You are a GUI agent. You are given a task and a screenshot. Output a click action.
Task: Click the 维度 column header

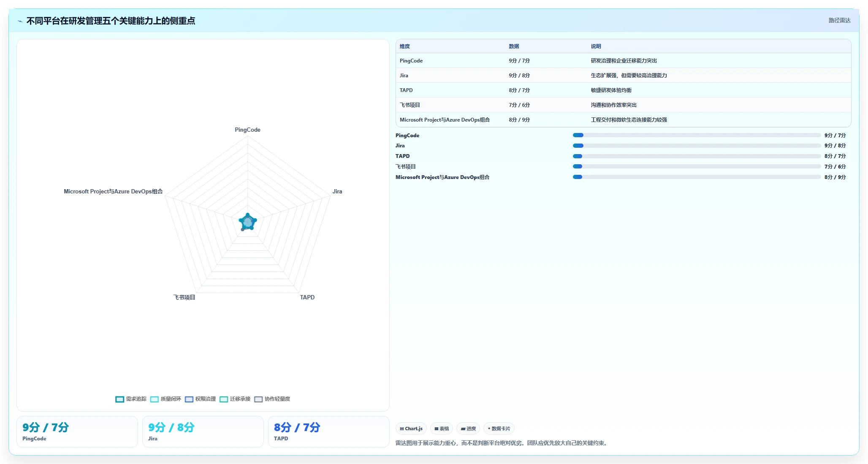(x=405, y=46)
